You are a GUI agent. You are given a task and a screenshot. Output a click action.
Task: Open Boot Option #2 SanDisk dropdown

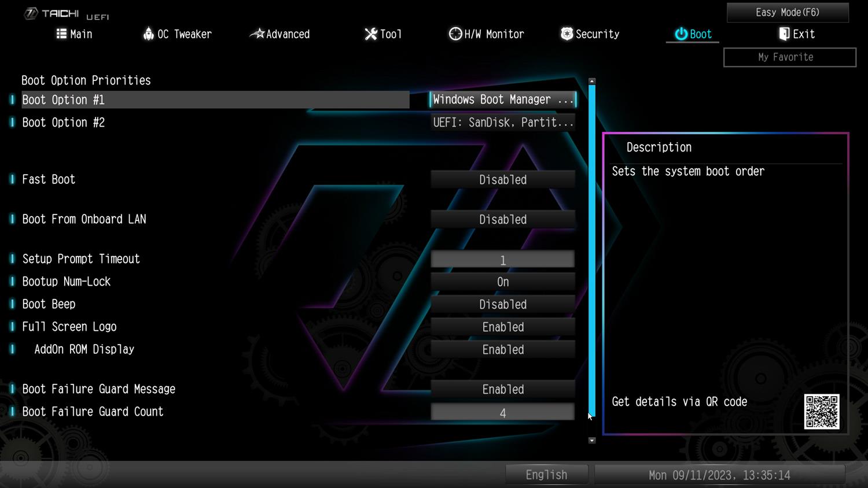click(502, 123)
